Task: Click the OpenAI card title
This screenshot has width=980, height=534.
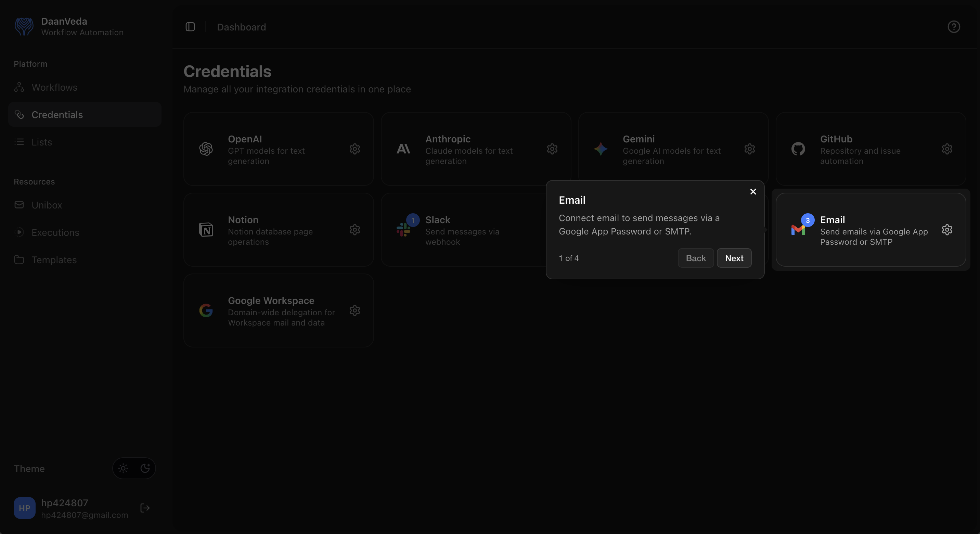Action: [x=245, y=139]
